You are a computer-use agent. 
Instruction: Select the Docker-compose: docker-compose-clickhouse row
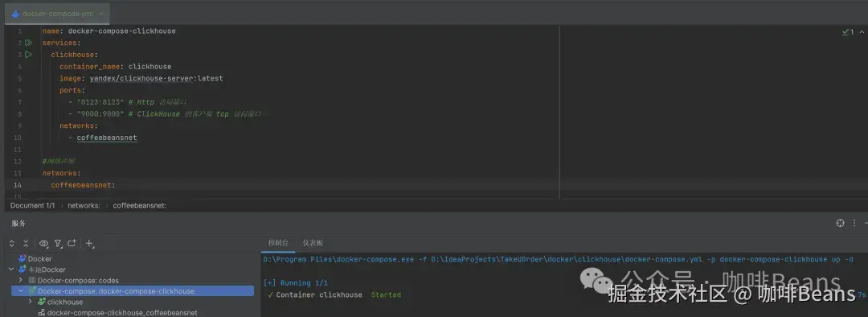[x=133, y=291]
